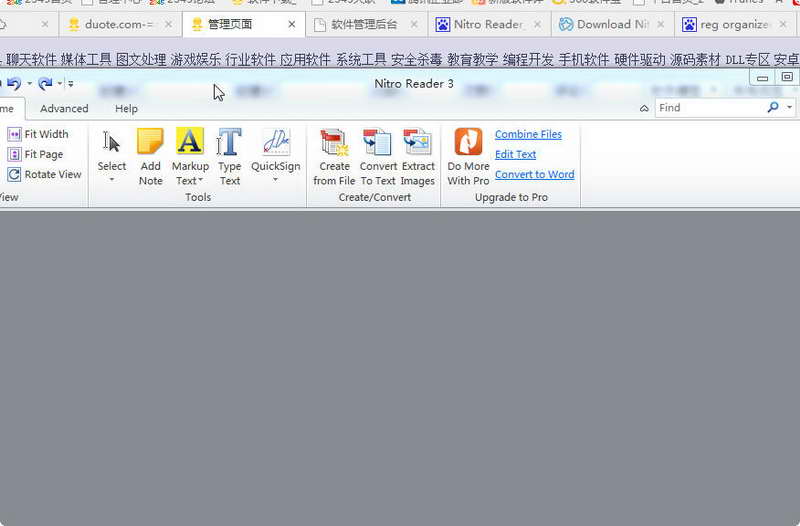The image size is (800, 526).
Task: Close the Nitro Reader browser tab
Action: click(537, 24)
